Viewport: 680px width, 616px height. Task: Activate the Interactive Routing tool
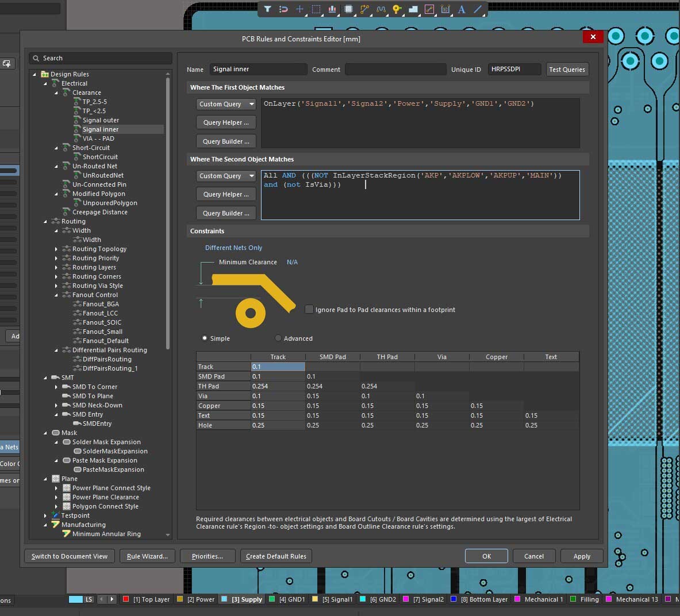(364, 9)
